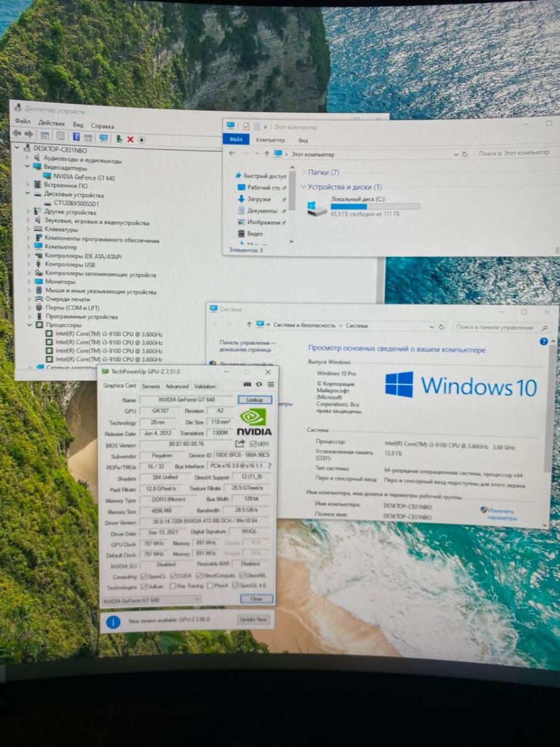Click the BIOS share/export icon in GPU-Z
Screen dimensions: 560x747
tap(240, 444)
